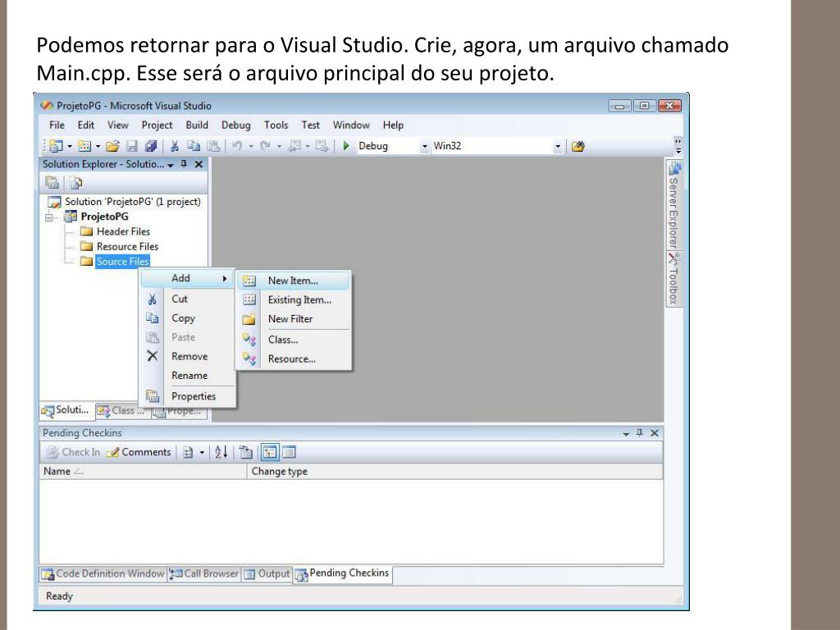Click the Cut scissors icon in main toolbar
Viewport: 840px width, 630px height.
click(175, 146)
